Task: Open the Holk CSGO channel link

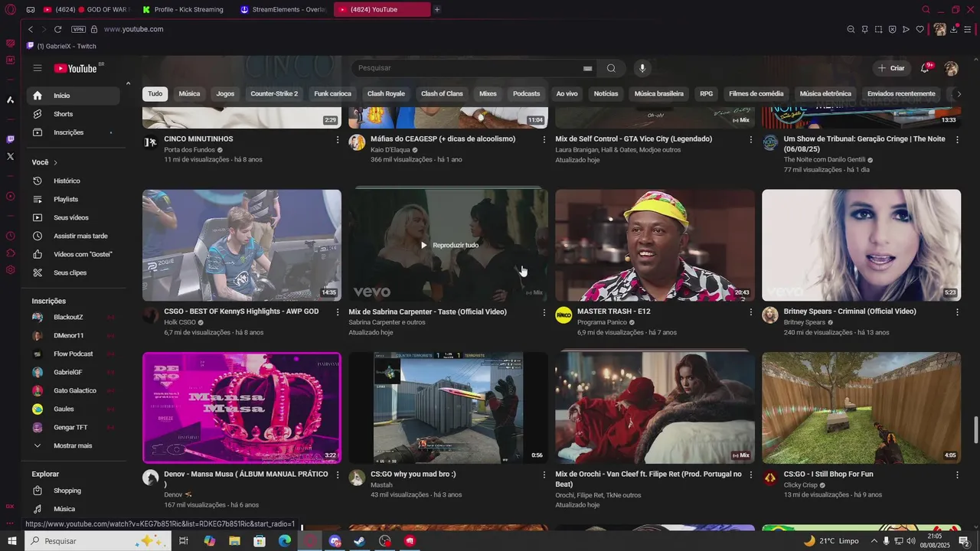Action: [180, 323]
